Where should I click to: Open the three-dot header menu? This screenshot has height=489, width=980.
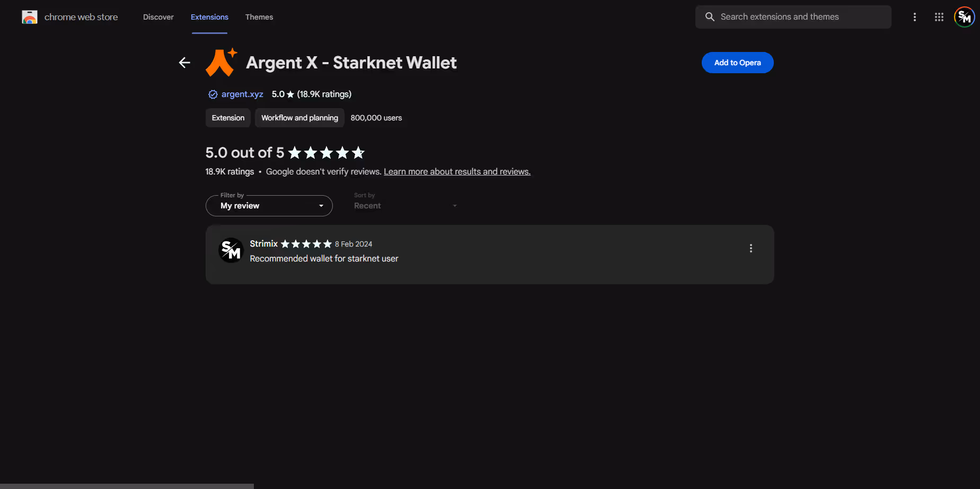tap(915, 17)
